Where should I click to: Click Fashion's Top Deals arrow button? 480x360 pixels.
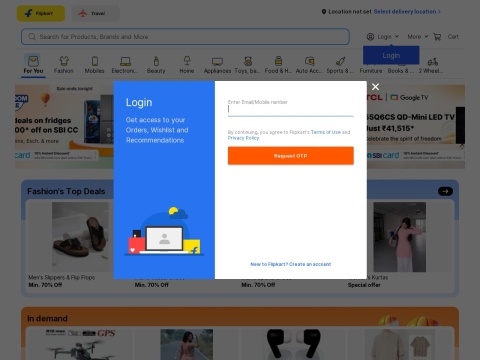[445, 191]
